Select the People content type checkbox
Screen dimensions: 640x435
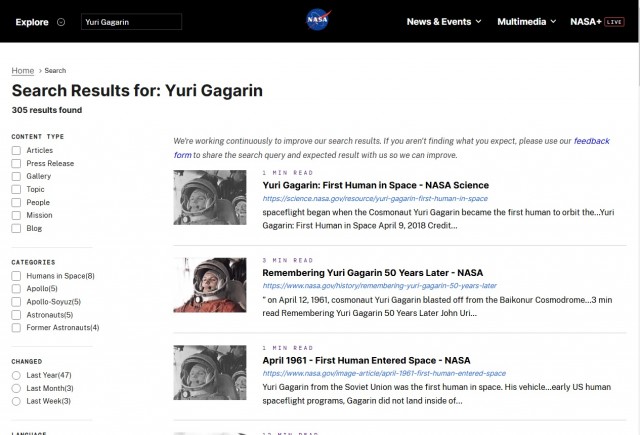click(16, 202)
